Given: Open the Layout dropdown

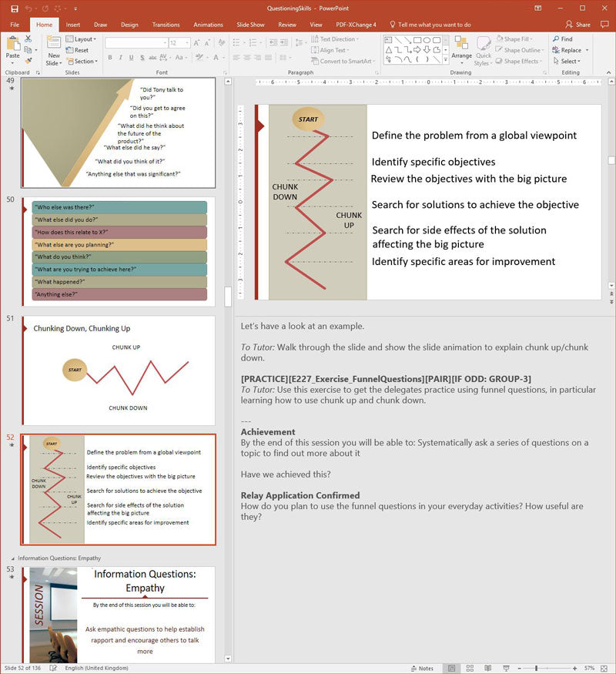Looking at the screenshot, I should [x=81, y=39].
